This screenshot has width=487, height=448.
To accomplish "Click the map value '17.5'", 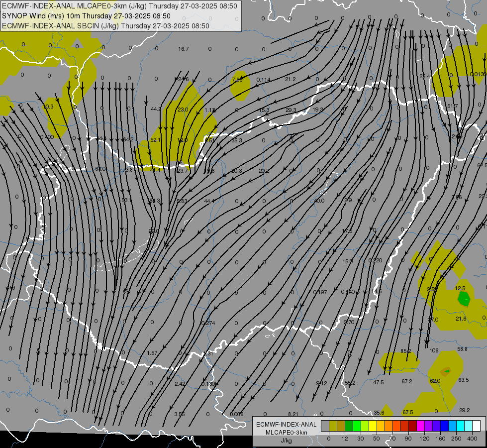I will [347, 231].
